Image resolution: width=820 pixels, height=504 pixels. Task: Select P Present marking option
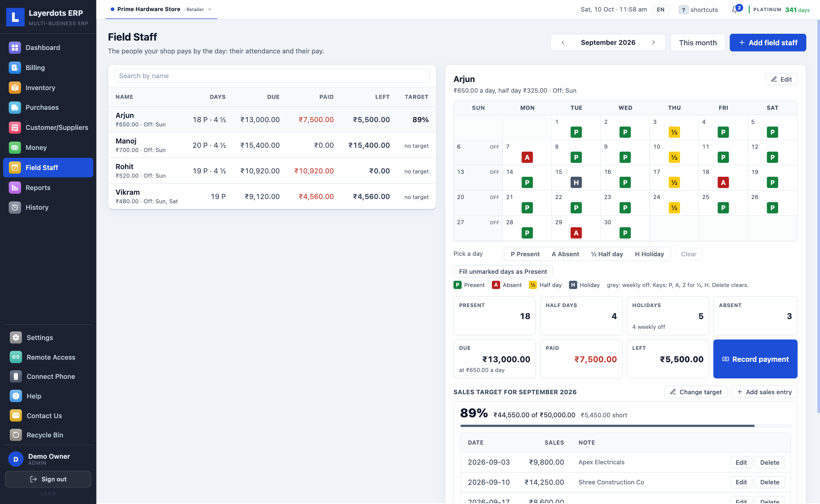pyautogui.click(x=525, y=254)
